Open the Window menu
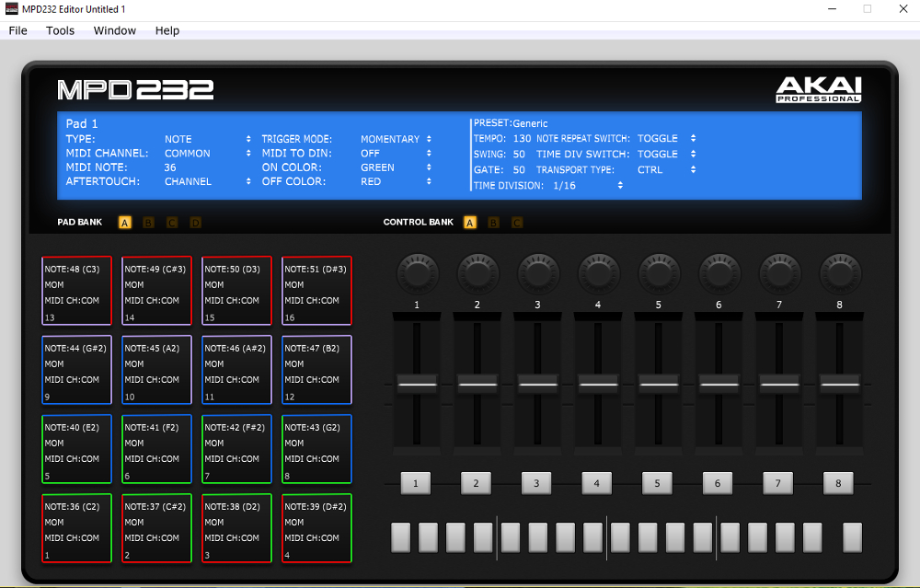Screen dimensions: 920x588 [114, 30]
